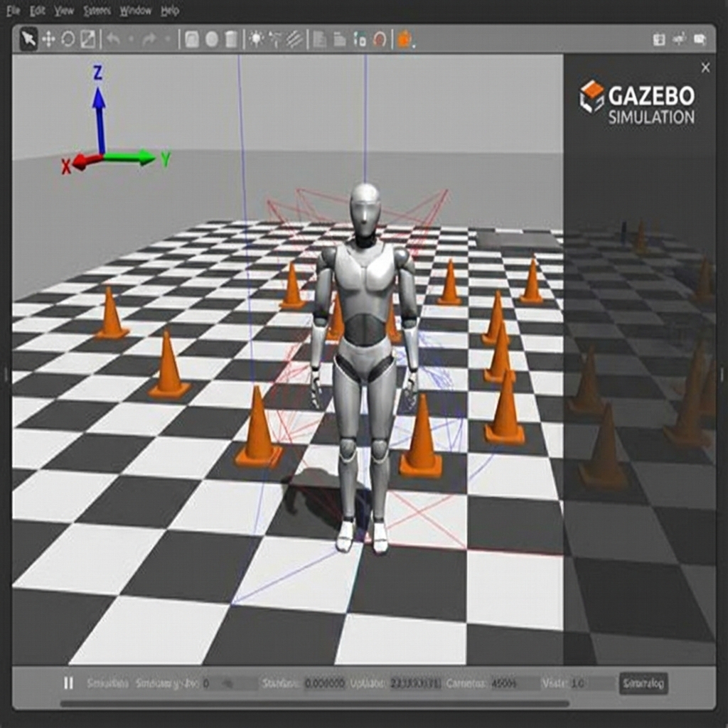728x728 pixels.
Task: Pause the running simulation
Action: [x=68, y=683]
